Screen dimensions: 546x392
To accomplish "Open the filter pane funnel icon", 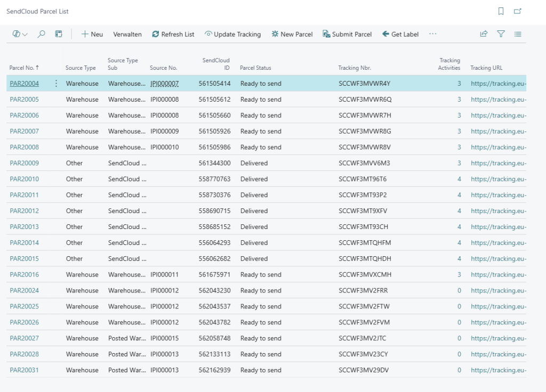I will click(501, 34).
